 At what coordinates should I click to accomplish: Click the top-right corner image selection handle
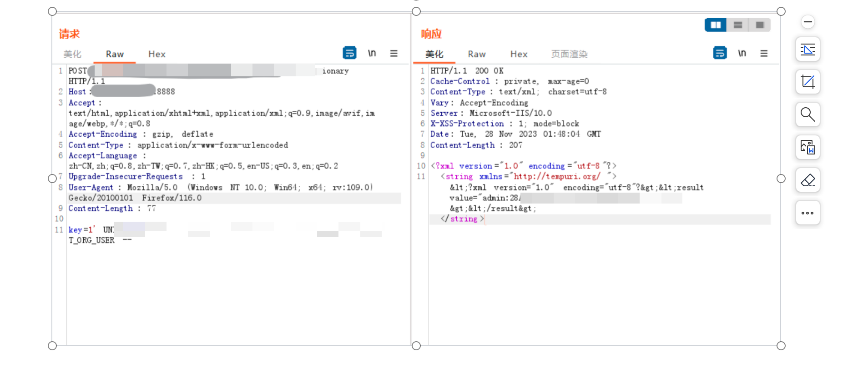tap(781, 11)
